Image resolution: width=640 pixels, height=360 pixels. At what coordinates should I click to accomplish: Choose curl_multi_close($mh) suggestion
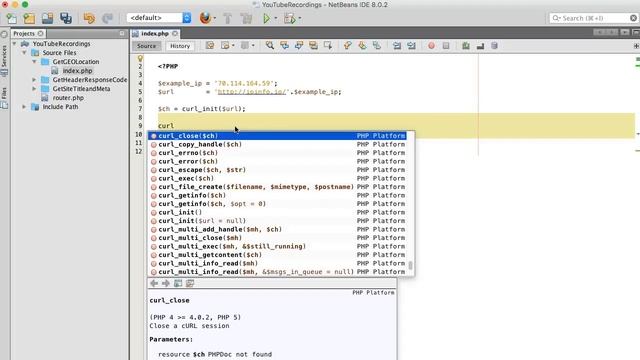pos(278,238)
